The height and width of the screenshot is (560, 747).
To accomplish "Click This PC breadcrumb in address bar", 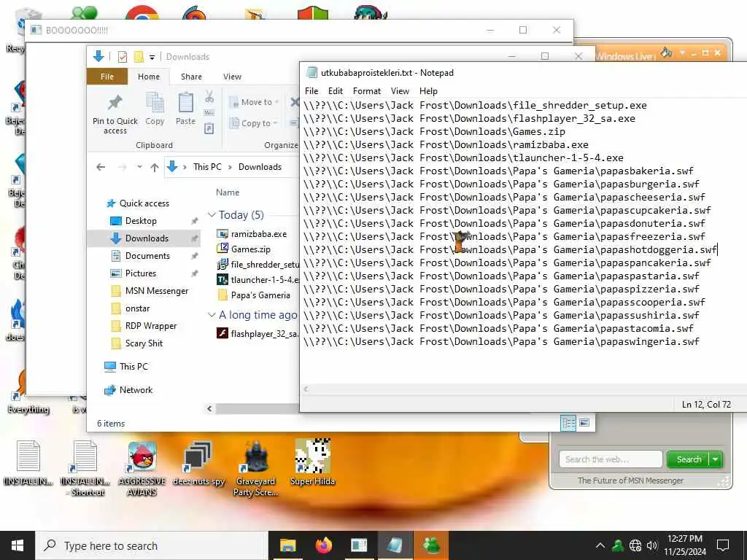I will pyautogui.click(x=207, y=167).
